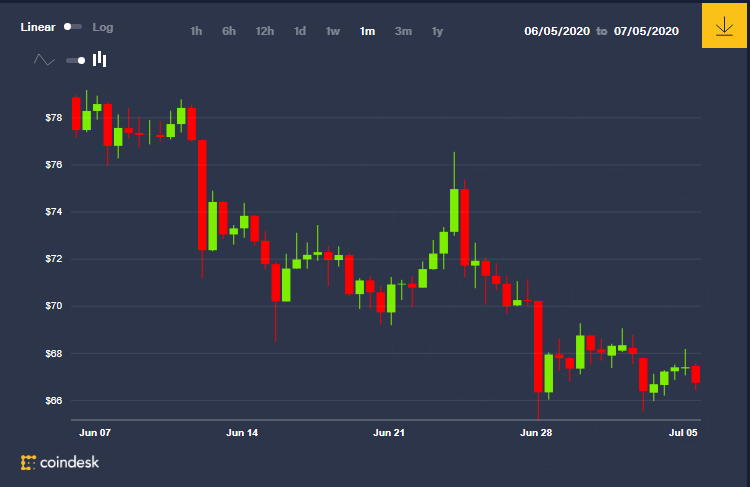750x487 pixels.
Task: Click the last red candle near Jul 05
Action: (695, 374)
